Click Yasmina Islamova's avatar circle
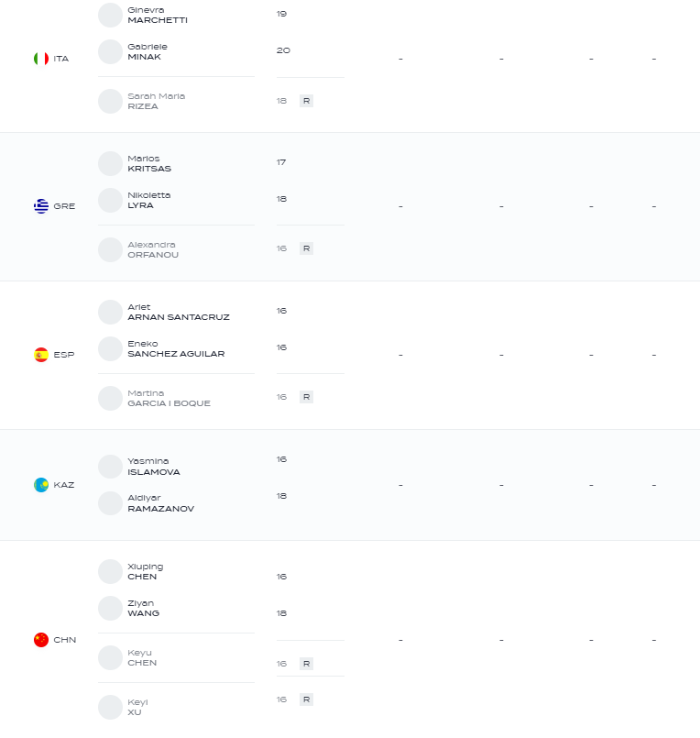 [x=110, y=467]
